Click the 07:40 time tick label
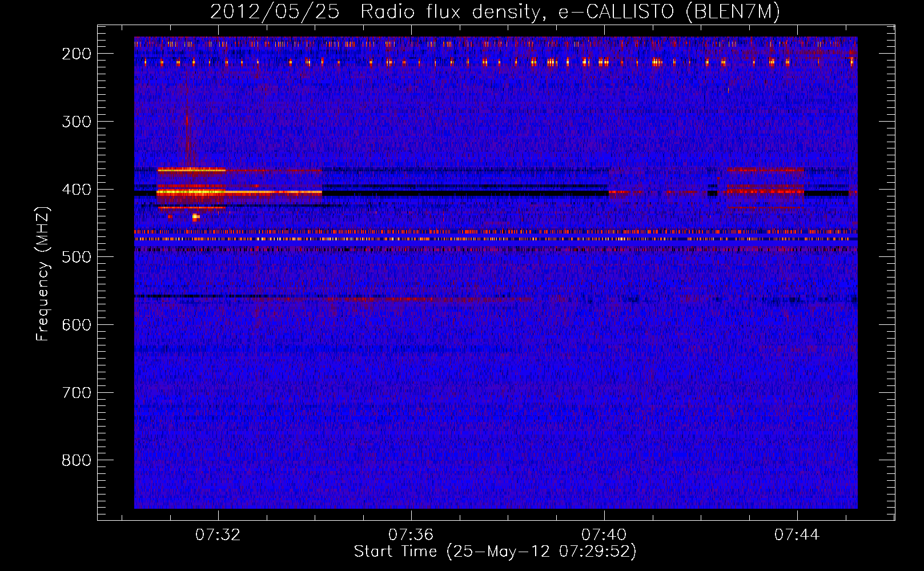The height and width of the screenshot is (571, 924). click(604, 535)
